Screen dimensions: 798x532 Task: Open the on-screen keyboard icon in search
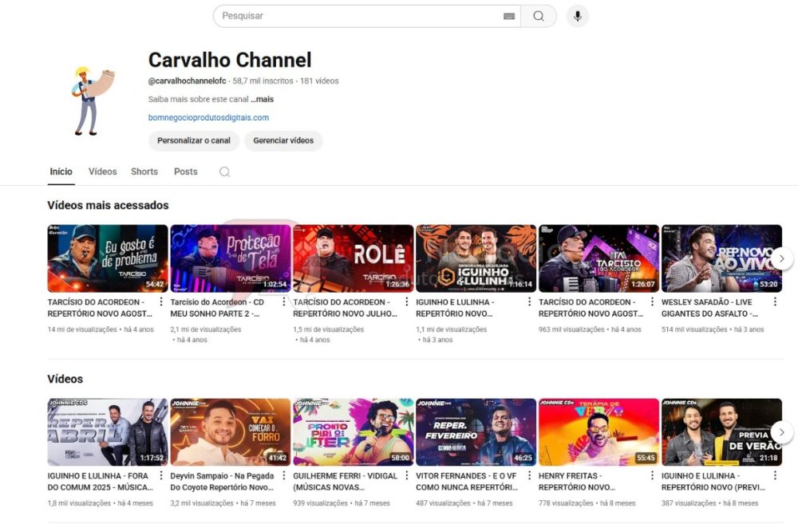click(x=509, y=16)
